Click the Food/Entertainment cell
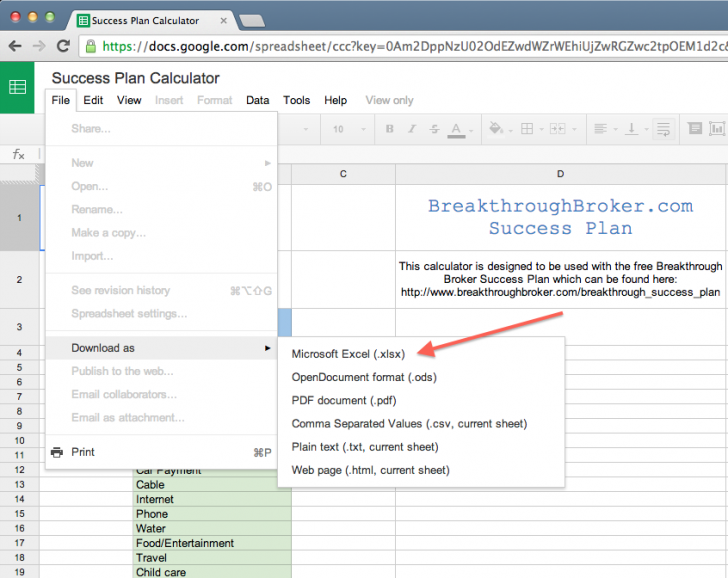Viewport: 728px width, 578px height. [x=212, y=543]
